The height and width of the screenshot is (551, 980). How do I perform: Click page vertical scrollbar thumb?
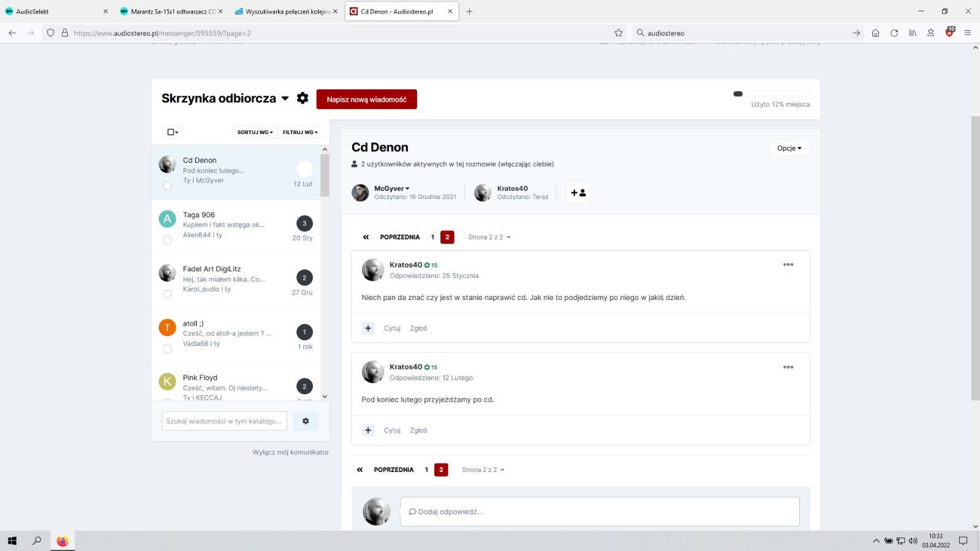tap(975, 257)
